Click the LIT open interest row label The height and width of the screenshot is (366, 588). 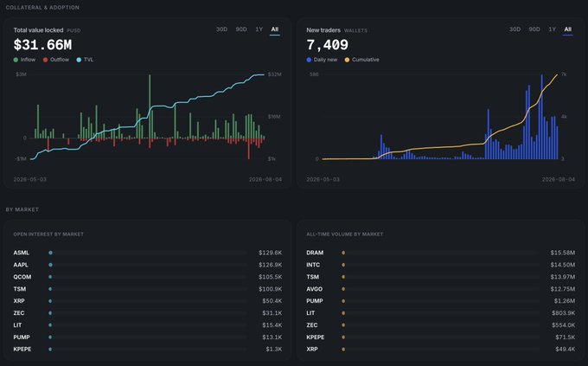coord(17,324)
